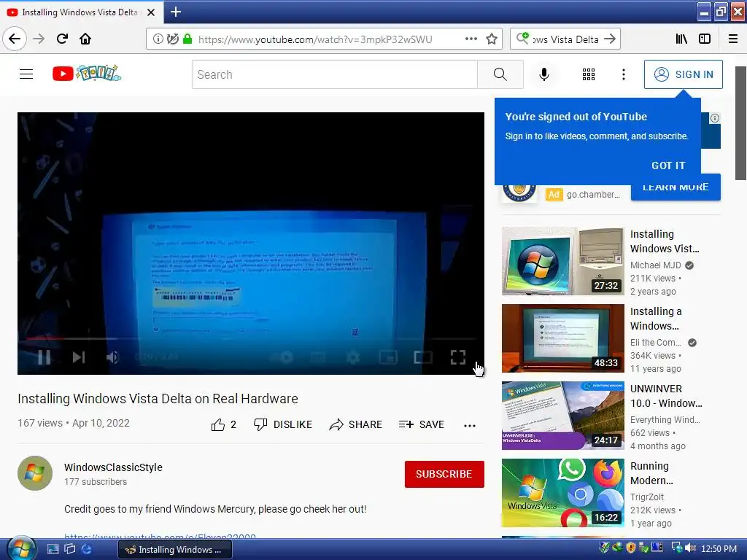Open the orange security shield tray icon
Screen dimensions: 747x560
coord(631,548)
